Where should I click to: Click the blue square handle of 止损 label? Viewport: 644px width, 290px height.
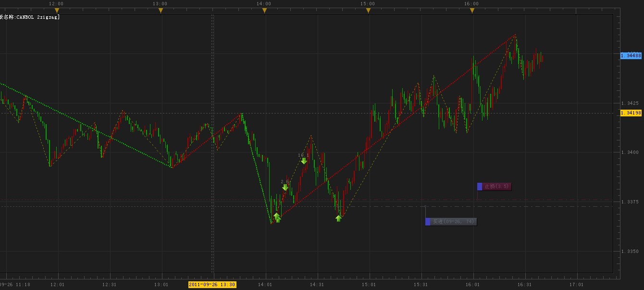click(x=480, y=187)
